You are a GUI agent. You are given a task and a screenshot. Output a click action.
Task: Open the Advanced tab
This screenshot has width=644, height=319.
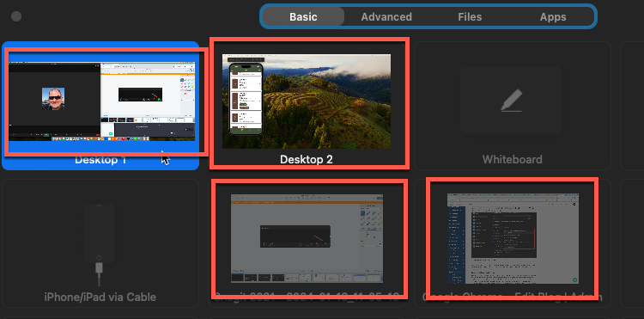386,17
